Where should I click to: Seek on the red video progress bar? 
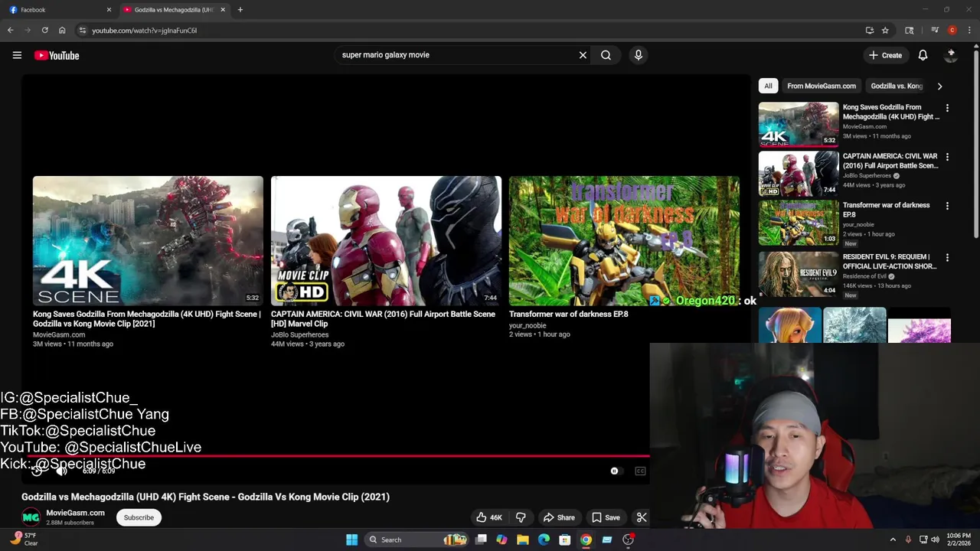pyautogui.click(x=337, y=455)
